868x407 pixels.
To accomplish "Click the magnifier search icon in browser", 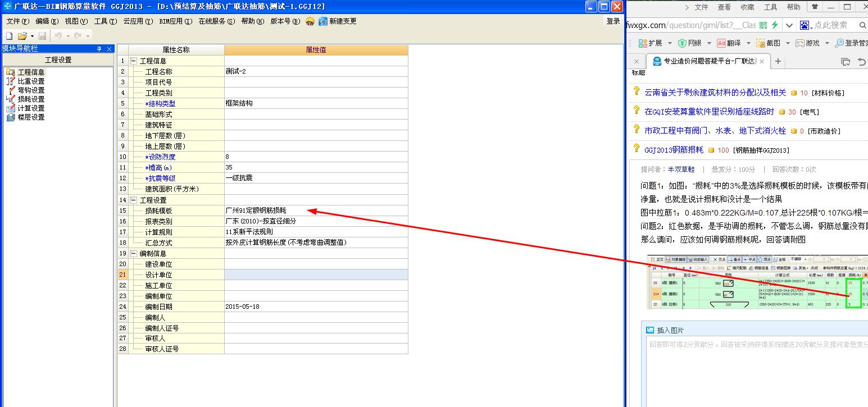I will click(863, 25).
